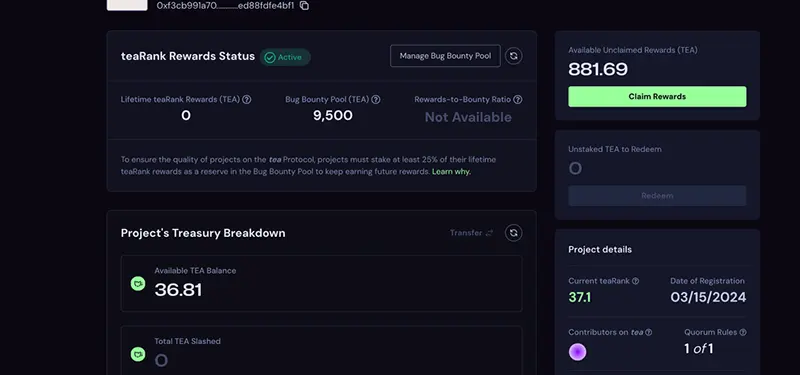Open help icon beside Bug Bounty Pool
The image size is (800, 375).
[x=376, y=99]
